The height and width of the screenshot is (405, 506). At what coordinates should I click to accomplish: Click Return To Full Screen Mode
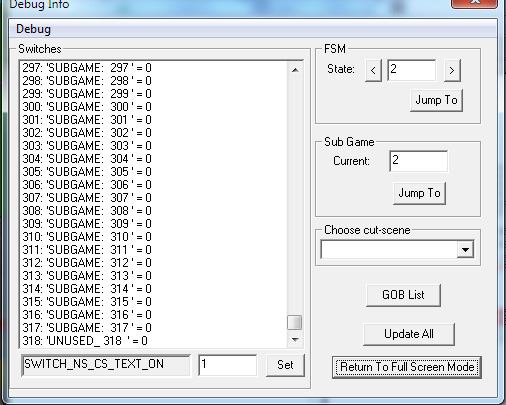click(x=407, y=367)
